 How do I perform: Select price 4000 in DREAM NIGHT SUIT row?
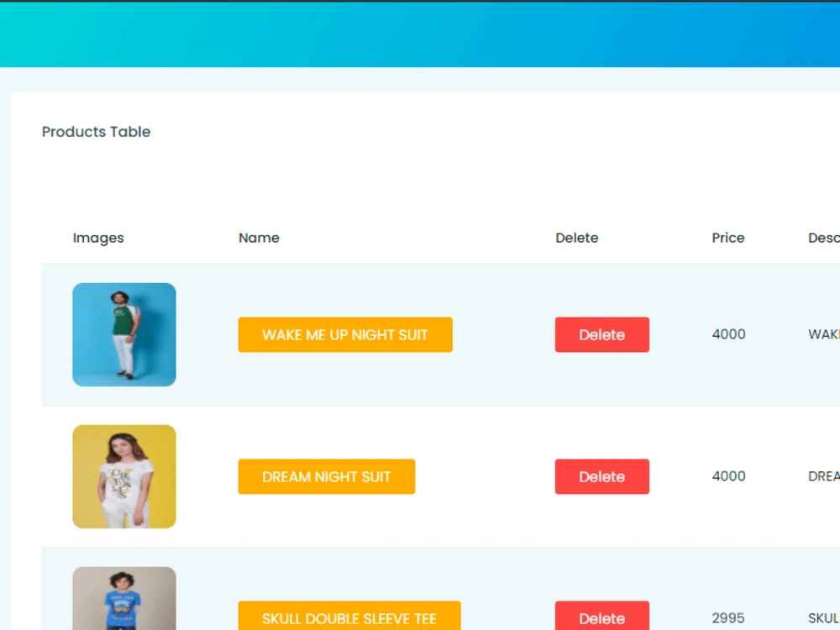coord(728,476)
